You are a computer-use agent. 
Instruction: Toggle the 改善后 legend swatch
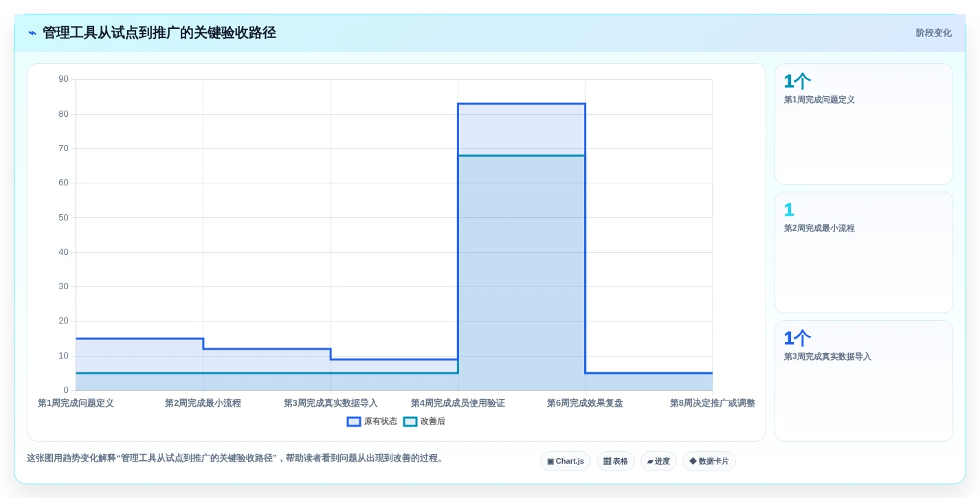[x=410, y=422]
